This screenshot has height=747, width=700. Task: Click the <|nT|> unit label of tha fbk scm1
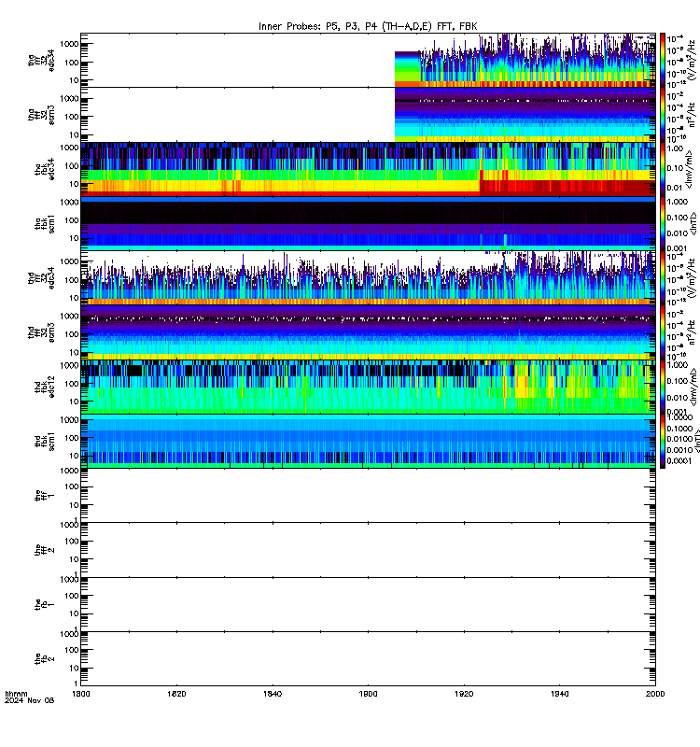(692, 223)
